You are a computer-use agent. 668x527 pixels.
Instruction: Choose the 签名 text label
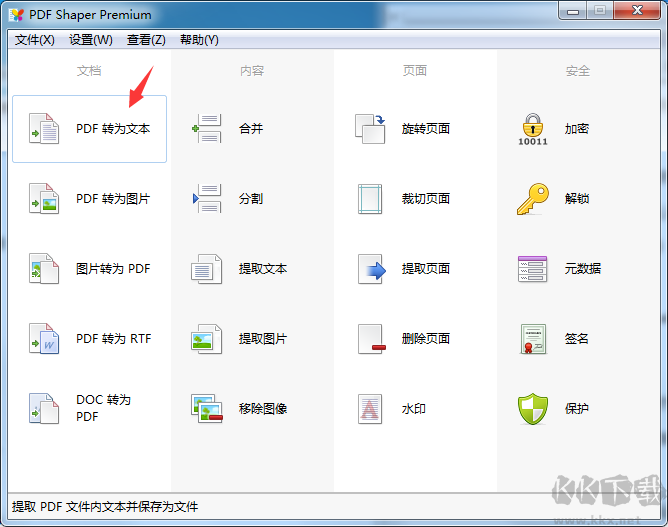[577, 339]
